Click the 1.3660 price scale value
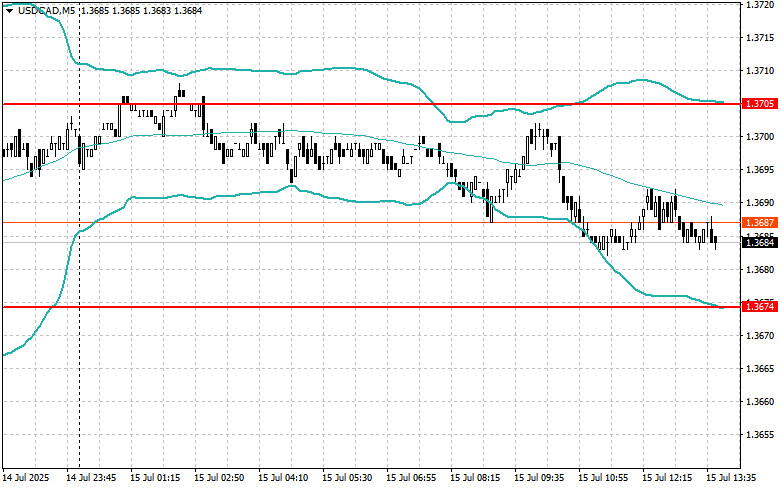 pos(760,402)
